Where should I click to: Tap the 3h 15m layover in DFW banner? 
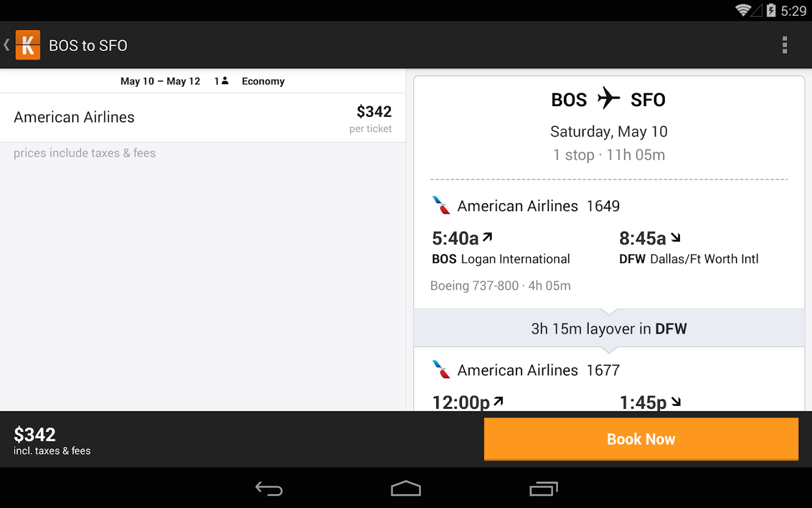click(x=608, y=329)
